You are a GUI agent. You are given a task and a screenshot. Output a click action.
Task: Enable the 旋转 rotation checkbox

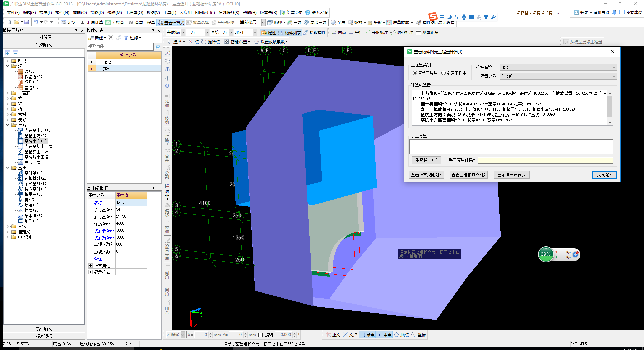tap(261, 335)
